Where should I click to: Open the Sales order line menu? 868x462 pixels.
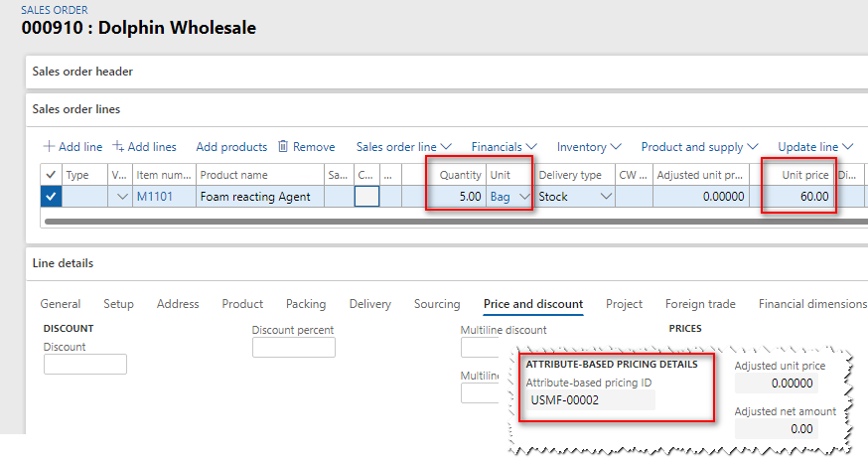(403, 147)
